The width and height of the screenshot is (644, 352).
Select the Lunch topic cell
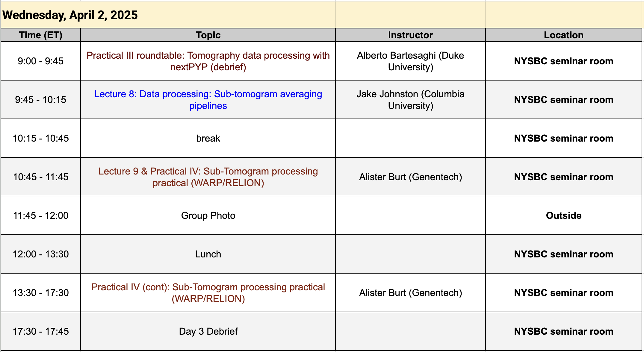[208, 254]
